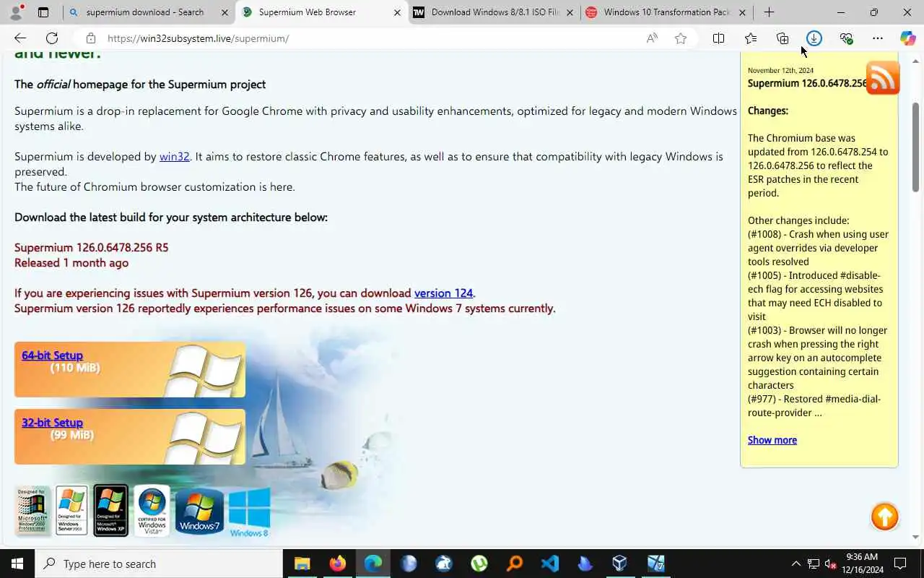
Task: Reload the Supermium page
Action: click(x=52, y=38)
